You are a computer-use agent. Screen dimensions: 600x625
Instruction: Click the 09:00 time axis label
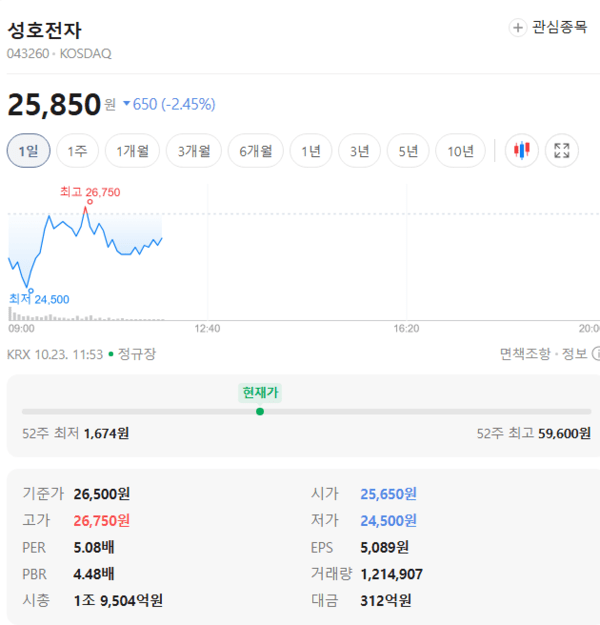tap(22, 329)
